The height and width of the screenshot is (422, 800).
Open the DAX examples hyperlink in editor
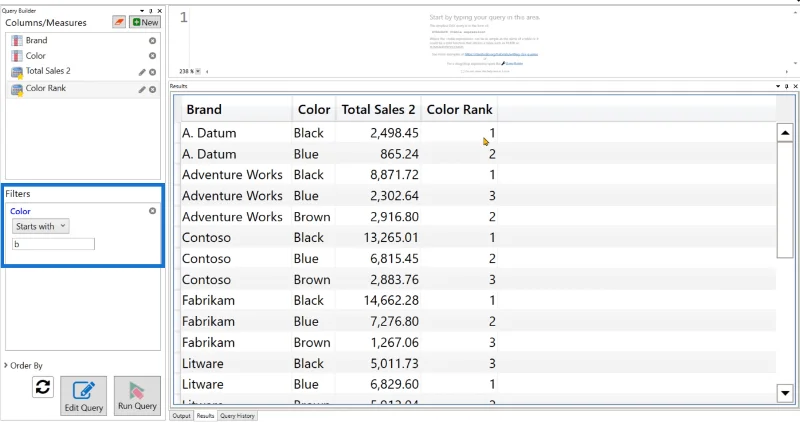pos(501,54)
